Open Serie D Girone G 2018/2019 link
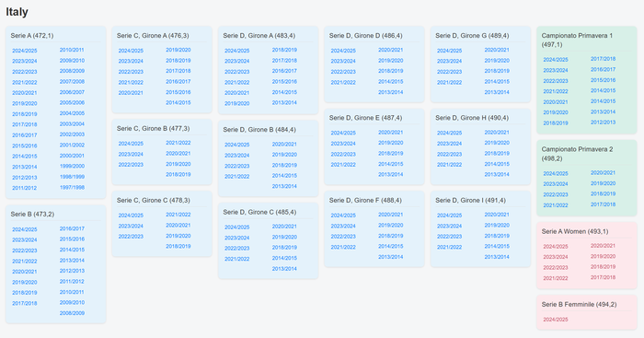644x338 pixels. pos(497,71)
